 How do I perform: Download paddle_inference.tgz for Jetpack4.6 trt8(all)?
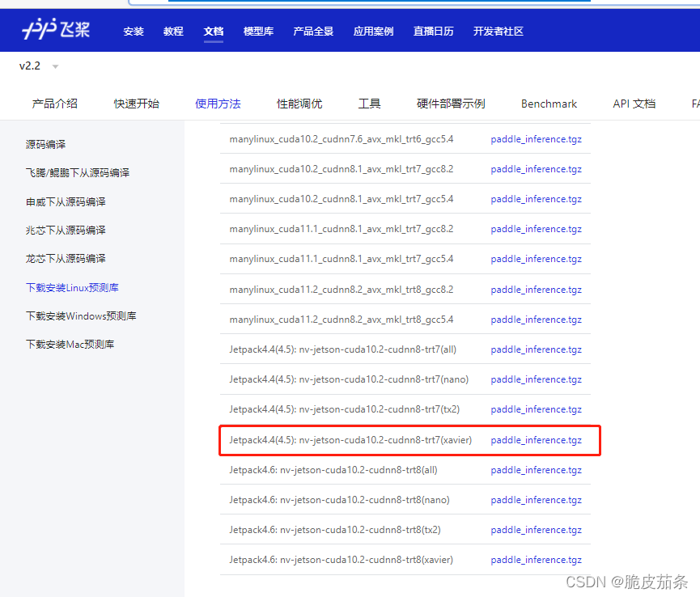click(x=537, y=470)
